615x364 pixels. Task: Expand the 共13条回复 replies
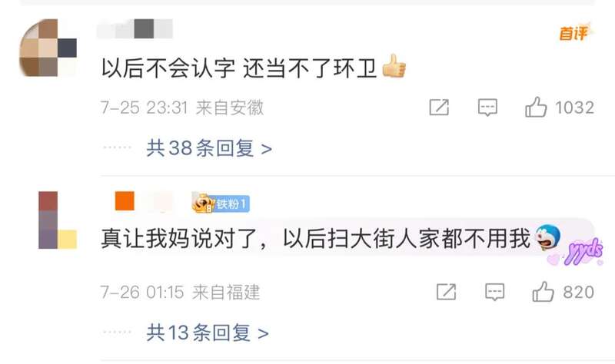coord(208,333)
